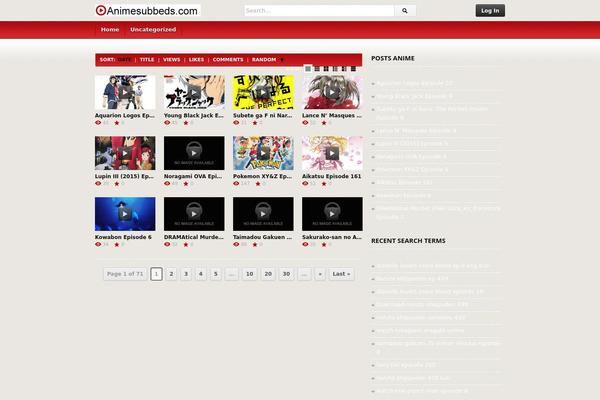This screenshot has width=600, height=400.
Task: Focus the Search... input field
Action: coord(319,11)
